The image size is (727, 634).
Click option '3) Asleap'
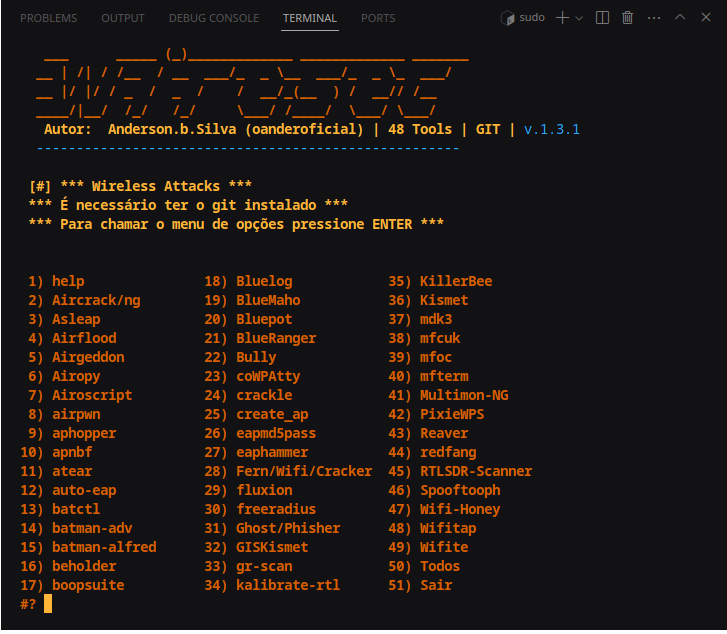pyautogui.click(x=64, y=319)
